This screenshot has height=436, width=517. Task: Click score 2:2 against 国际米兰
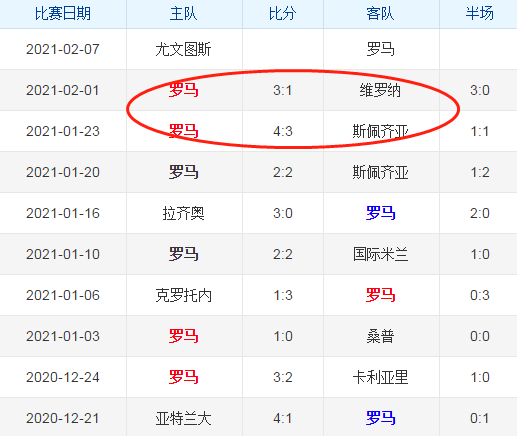click(x=283, y=254)
